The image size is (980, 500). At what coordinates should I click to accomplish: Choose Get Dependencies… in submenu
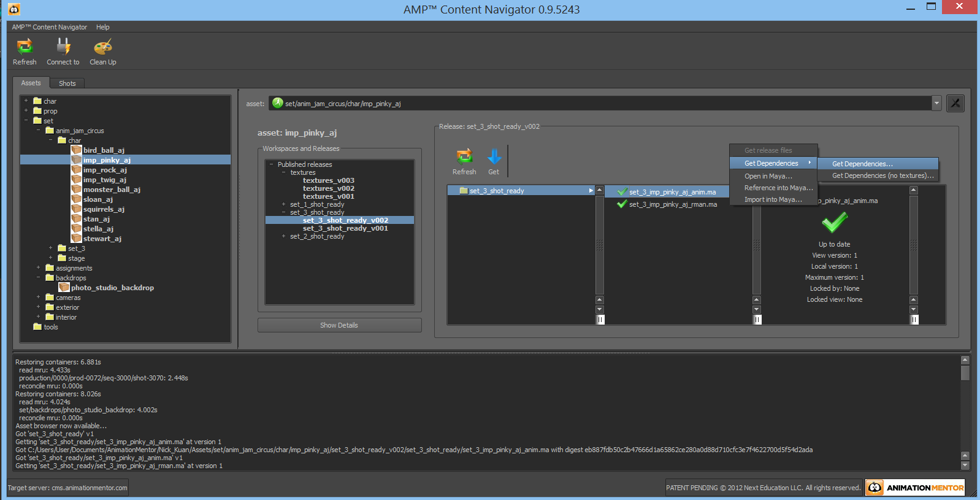point(878,164)
